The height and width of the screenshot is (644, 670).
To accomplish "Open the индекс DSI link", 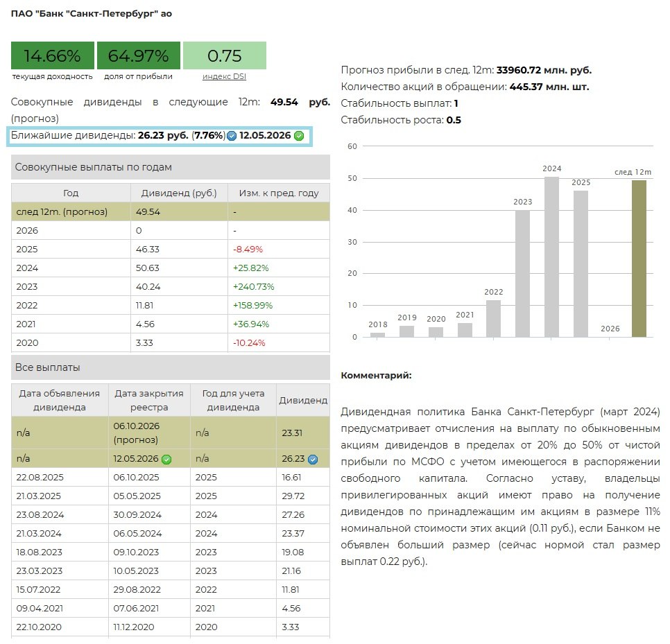I will point(224,76).
